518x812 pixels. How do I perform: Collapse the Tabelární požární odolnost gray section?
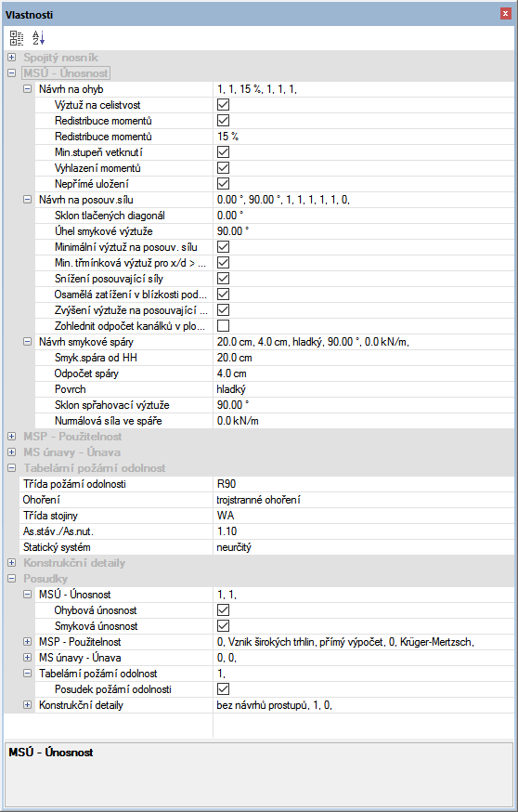pyautogui.click(x=12, y=468)
